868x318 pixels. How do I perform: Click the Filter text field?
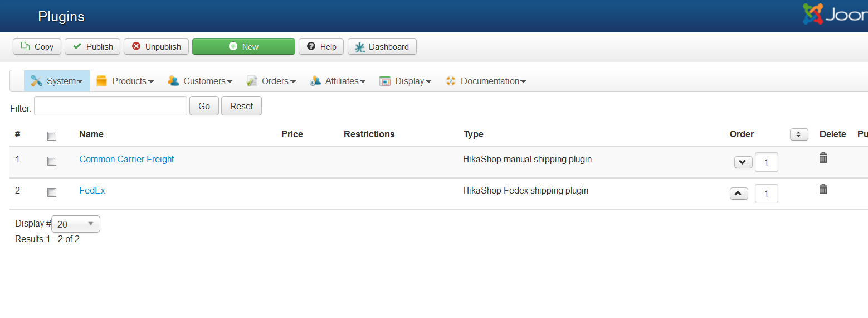click(x=110, y=106)
